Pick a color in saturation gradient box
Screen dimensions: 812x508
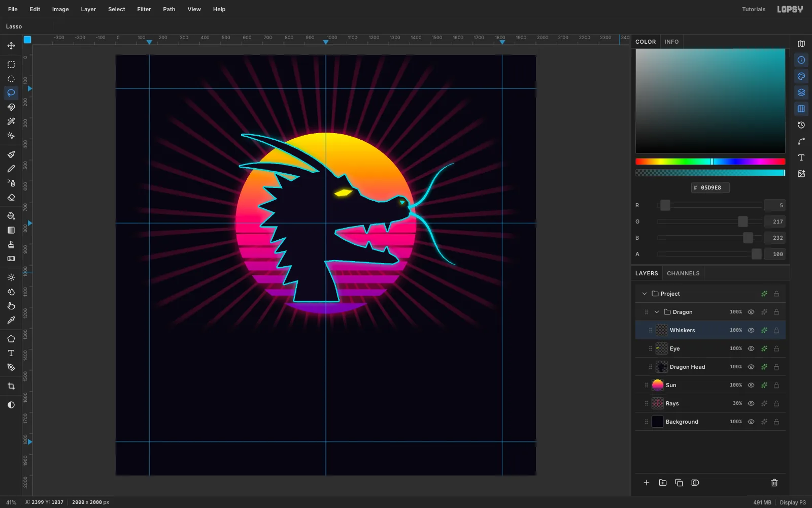pos(710,101)
